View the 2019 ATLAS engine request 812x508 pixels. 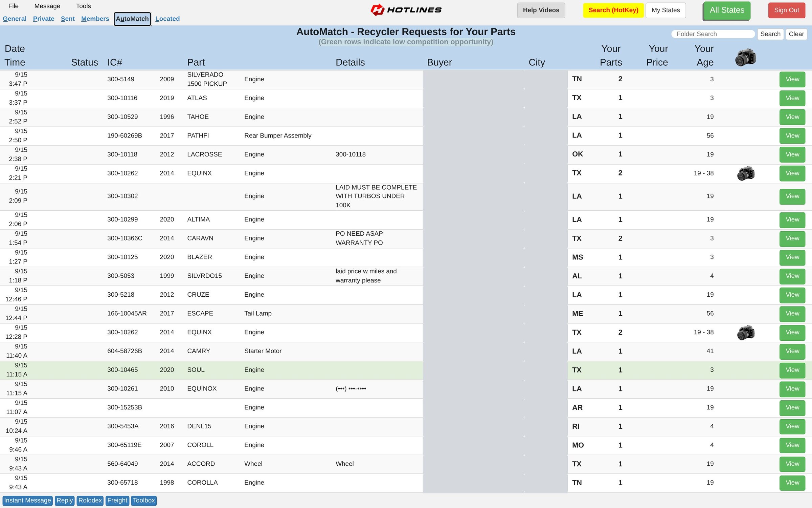792,98
